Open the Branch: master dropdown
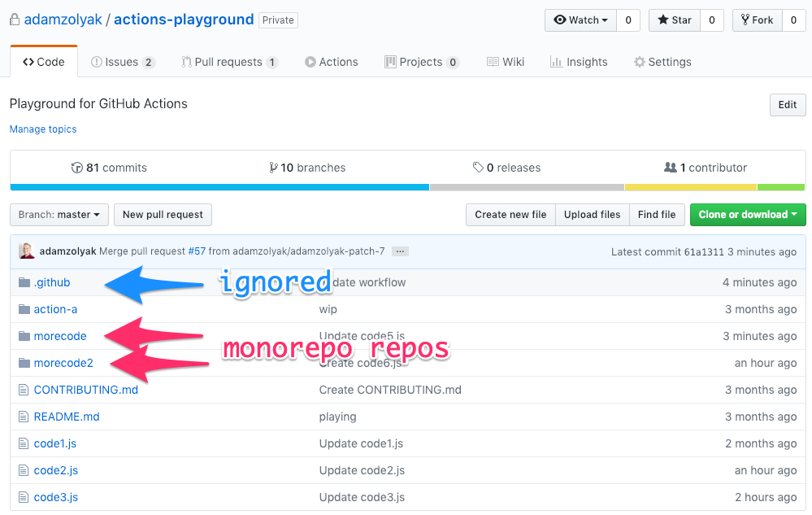Image resolution: width=812 pixels, height=515 pixels. (59, 215)
